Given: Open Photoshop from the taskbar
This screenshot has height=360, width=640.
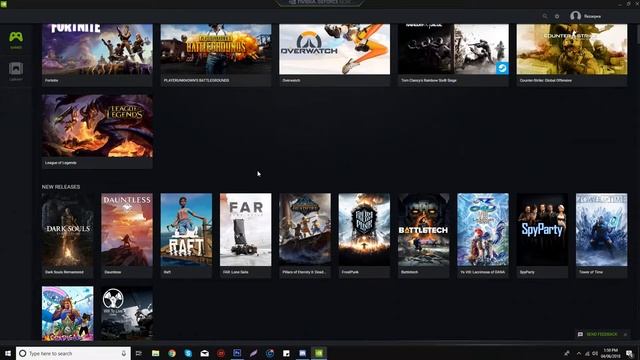Looking at the screenshot, I should [x=237, y=353].
